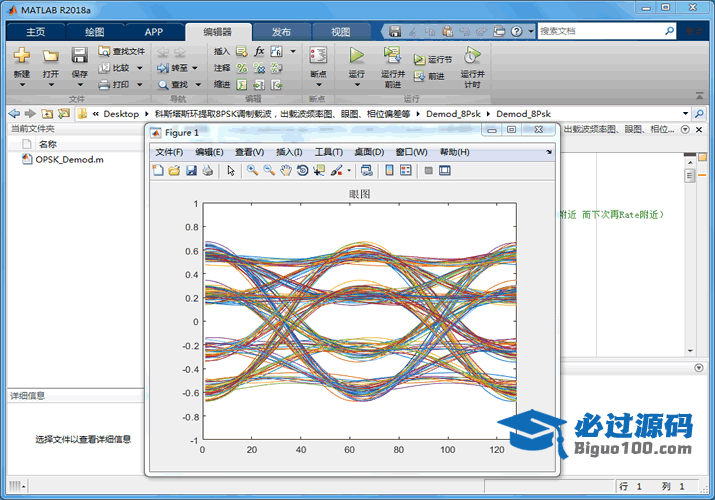Select OPSK_Demod.m in current folder list

(x=69, y=160)
